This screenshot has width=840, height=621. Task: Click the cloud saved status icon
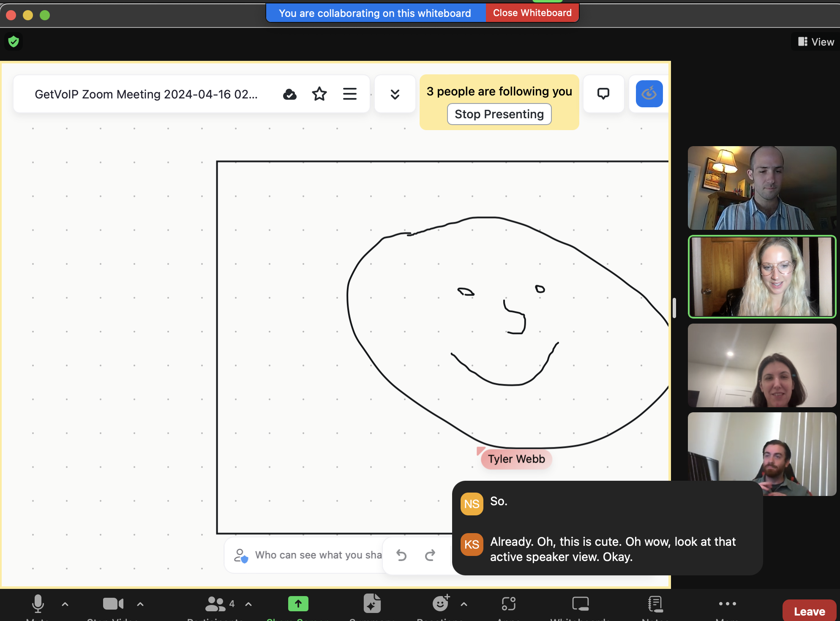point(289,94)
